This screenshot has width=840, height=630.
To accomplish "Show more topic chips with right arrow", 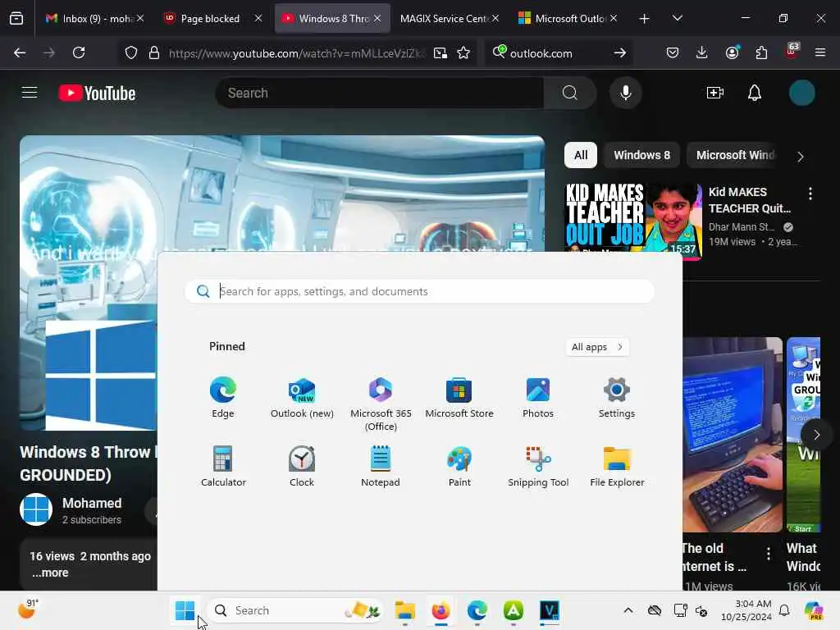I will [801, 157].
